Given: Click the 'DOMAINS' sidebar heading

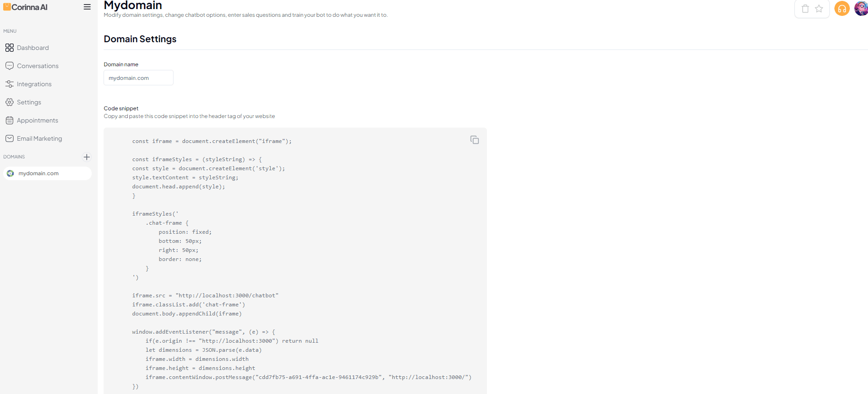Looking at the screenshot, I should coord(14,157).
